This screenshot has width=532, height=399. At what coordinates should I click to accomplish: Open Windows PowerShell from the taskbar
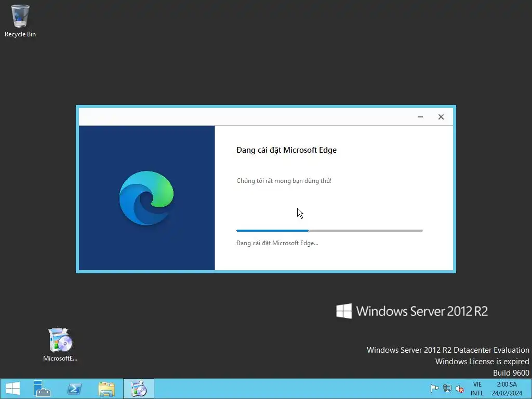(74, 389)
